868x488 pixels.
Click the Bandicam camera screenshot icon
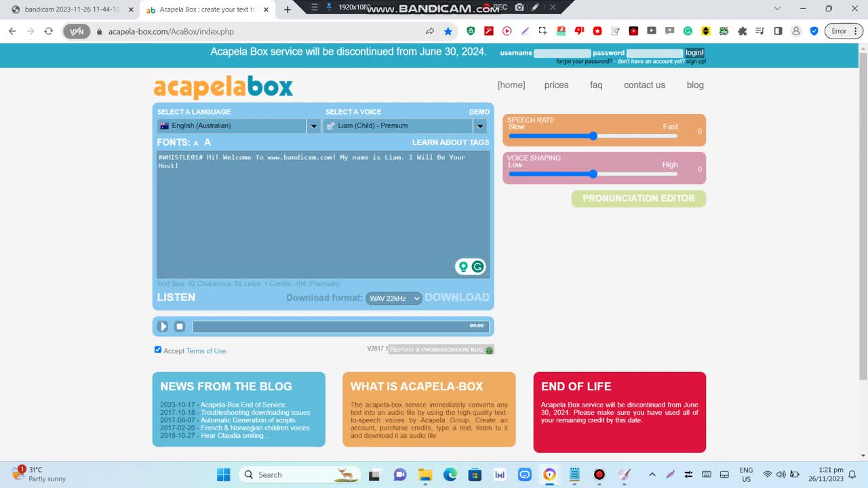(x=519, y=7)
